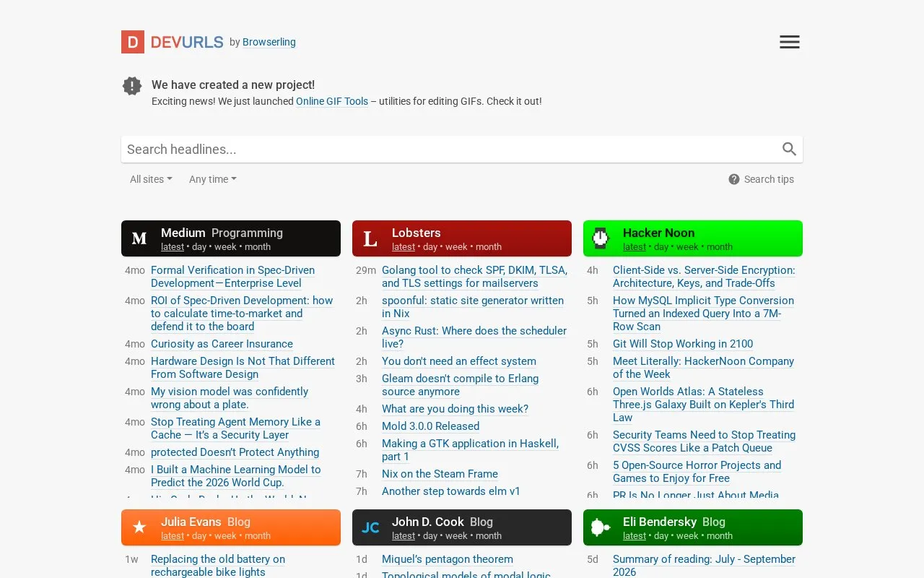Open the Lobsters section title

(417, 233)
